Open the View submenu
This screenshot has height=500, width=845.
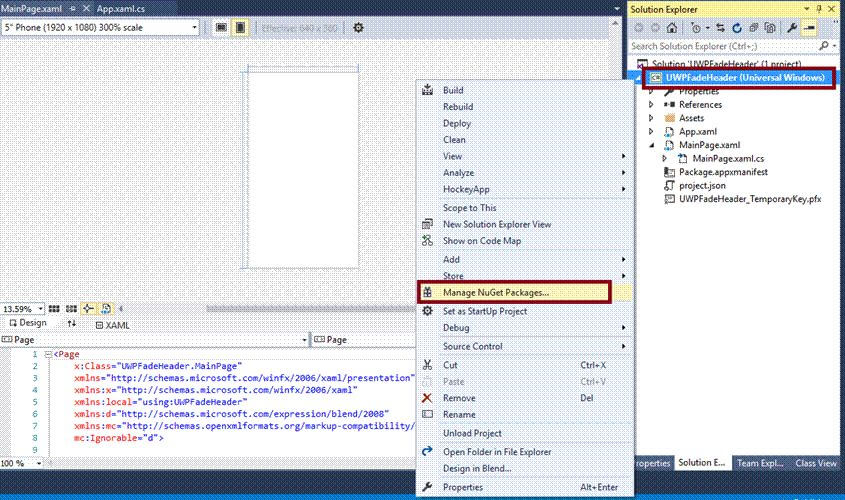tap(525, 156)
